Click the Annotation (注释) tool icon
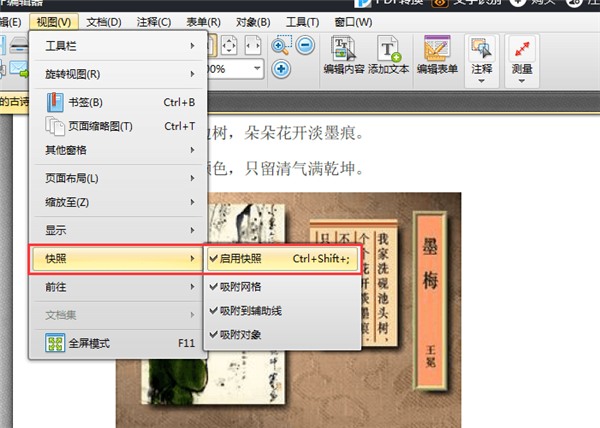 tap(481, 49)
